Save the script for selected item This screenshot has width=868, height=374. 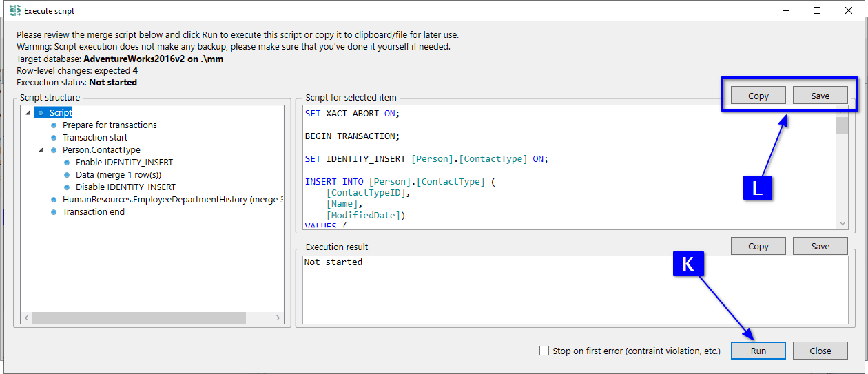pyautogui.click(x=820, y=96)
